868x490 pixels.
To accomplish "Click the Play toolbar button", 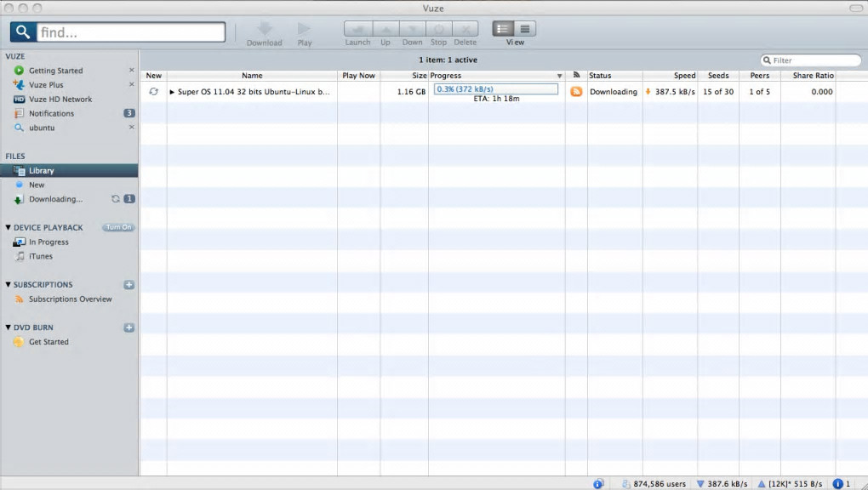I will point(304,33).
